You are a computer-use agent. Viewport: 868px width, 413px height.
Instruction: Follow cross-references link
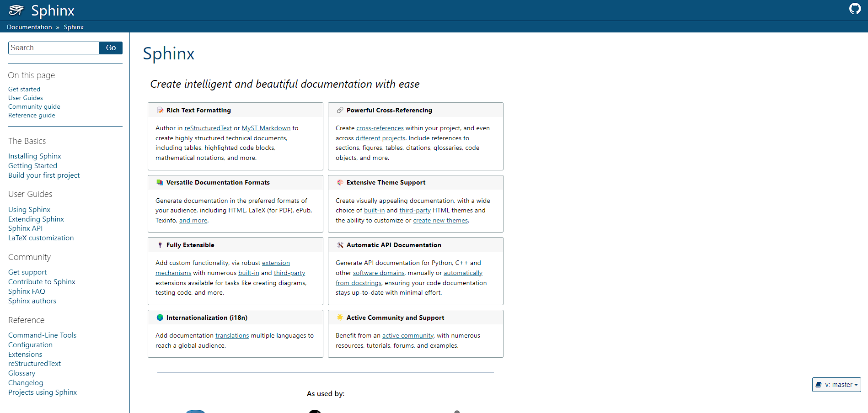coord(380,128)
